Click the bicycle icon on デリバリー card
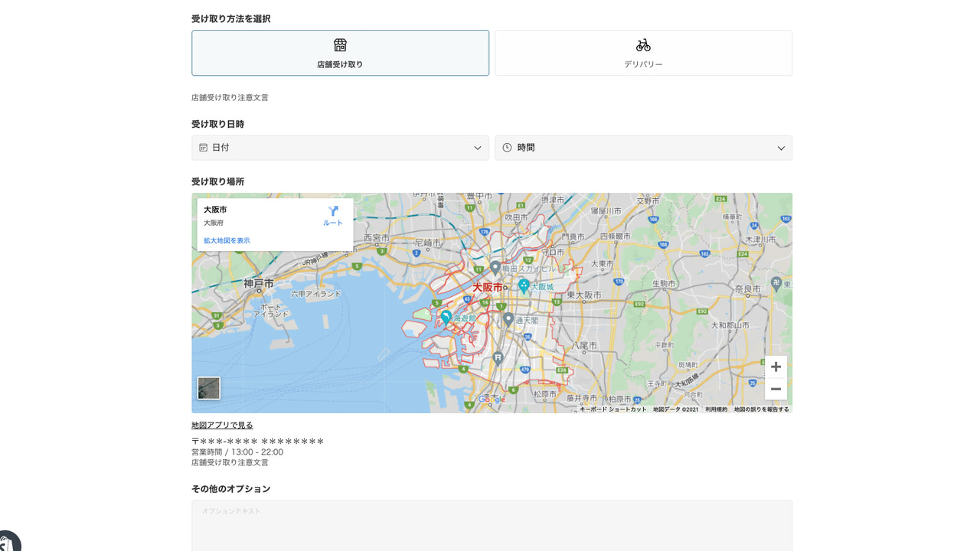The image size is (980, 551). tap(643, 43)
